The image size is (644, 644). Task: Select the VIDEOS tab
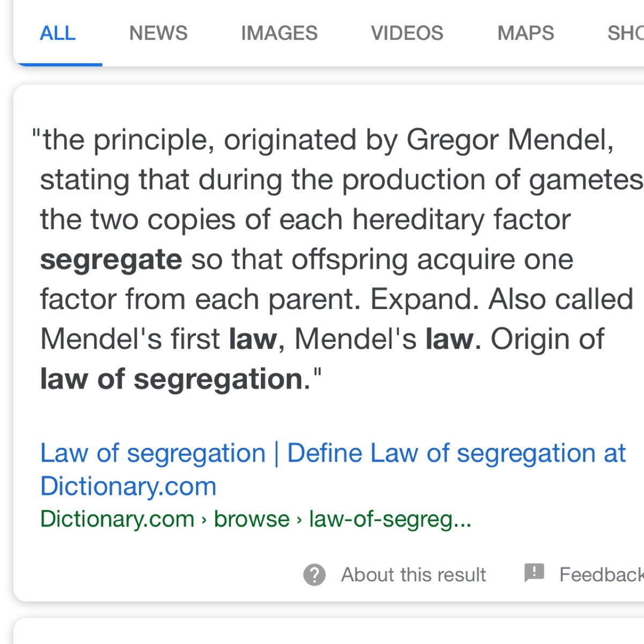(407, 33)
